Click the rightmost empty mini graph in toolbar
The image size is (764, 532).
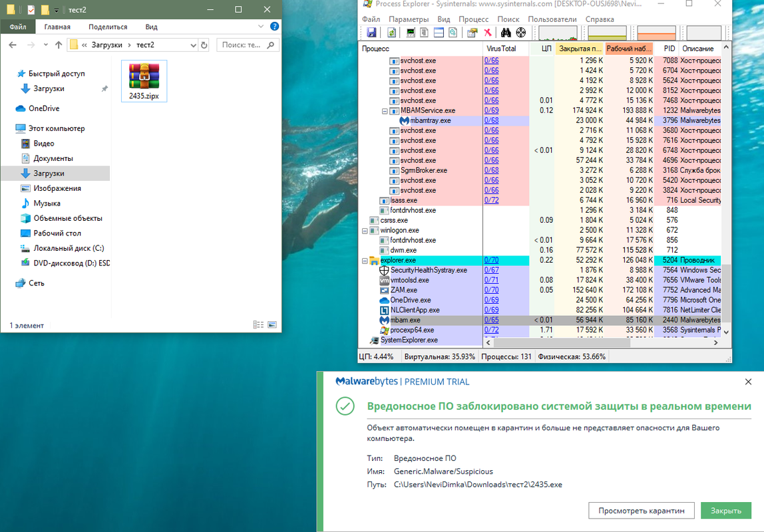pos(704,33)
